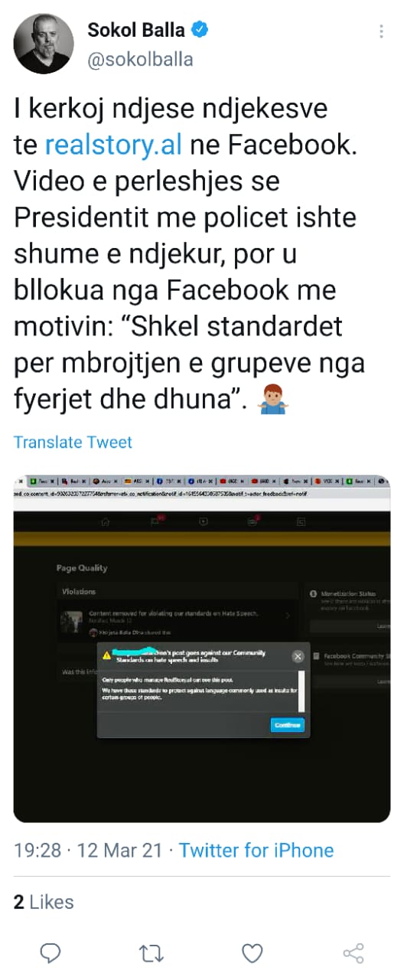Viewport: 404px width, 980px height.
Task: Share the tweet using the share icon
Action: pyautogui.click(x=353, y=952)
